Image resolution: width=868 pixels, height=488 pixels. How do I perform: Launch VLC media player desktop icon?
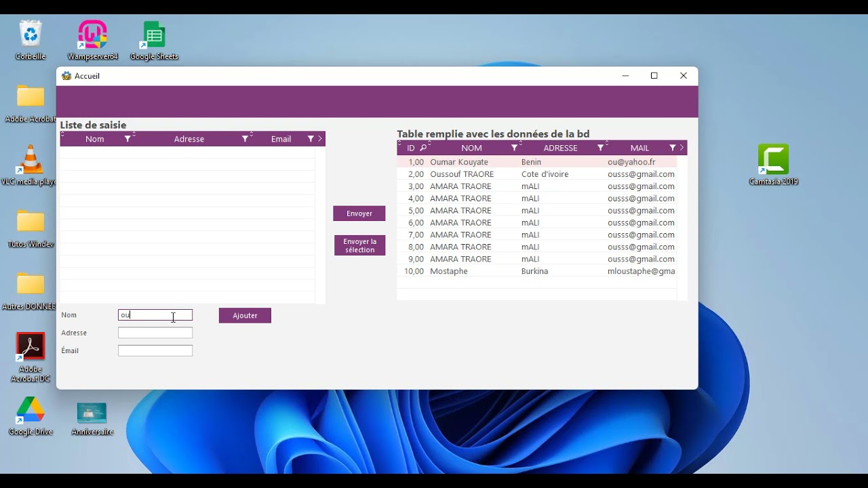point(31,165)
